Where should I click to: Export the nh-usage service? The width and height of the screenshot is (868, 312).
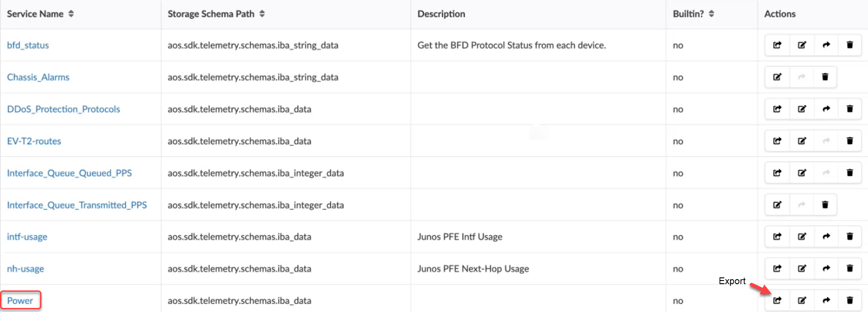coord(777,268)
